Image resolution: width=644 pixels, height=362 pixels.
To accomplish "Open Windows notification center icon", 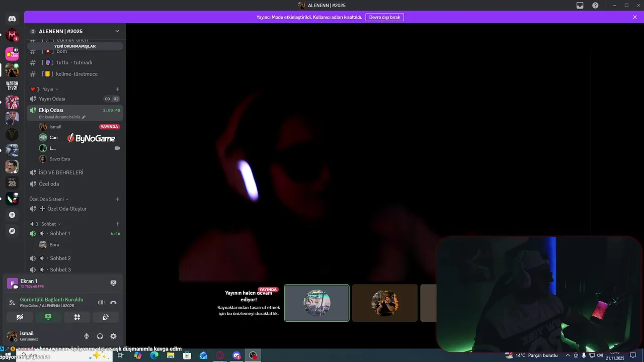I will (633, 355).
